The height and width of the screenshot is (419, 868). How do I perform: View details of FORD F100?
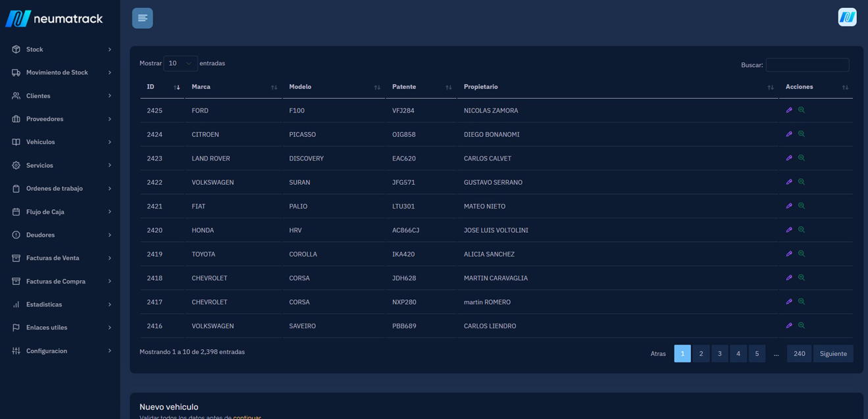click(802, 110)
